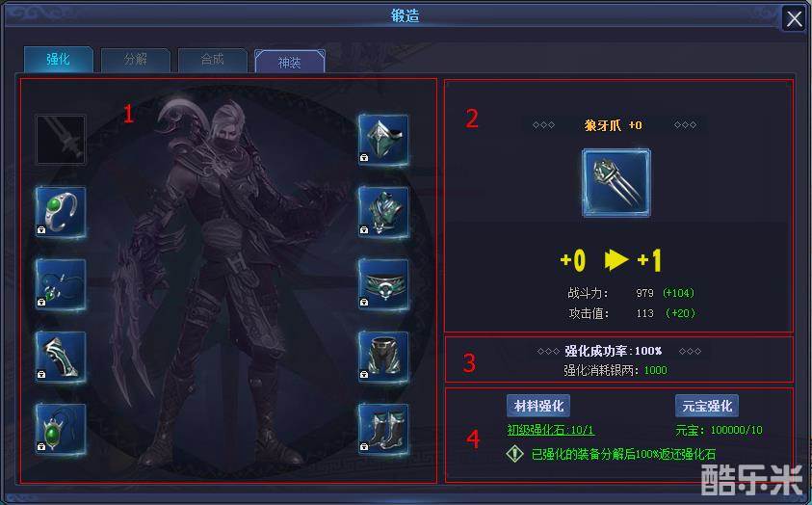
Task: Select the green amulet pendant slot
Action: tap(61, 430)
